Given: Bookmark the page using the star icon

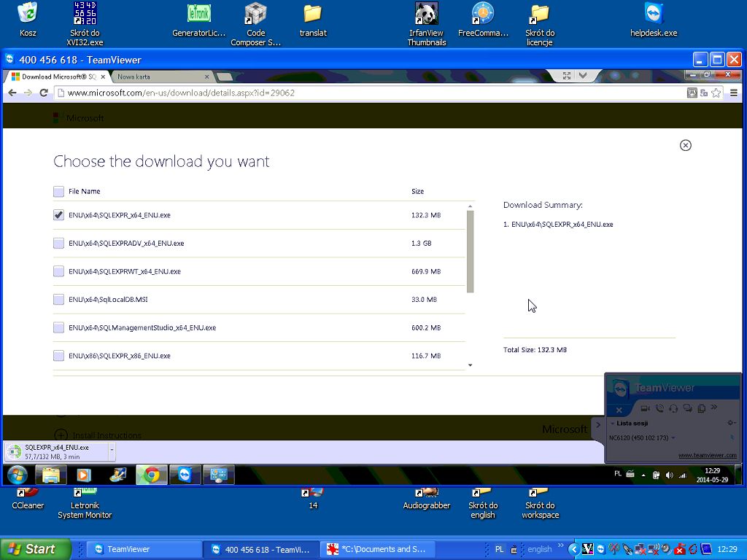Looking at the screenshot, I should [716, 93].
